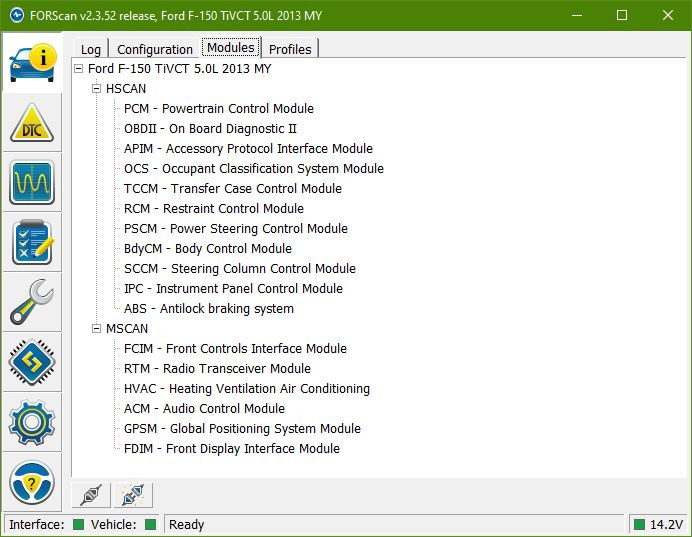This screenshot has width=692, height=537.
Task: Click the green voltage status indicator
Action: click(x=639, y=524)
